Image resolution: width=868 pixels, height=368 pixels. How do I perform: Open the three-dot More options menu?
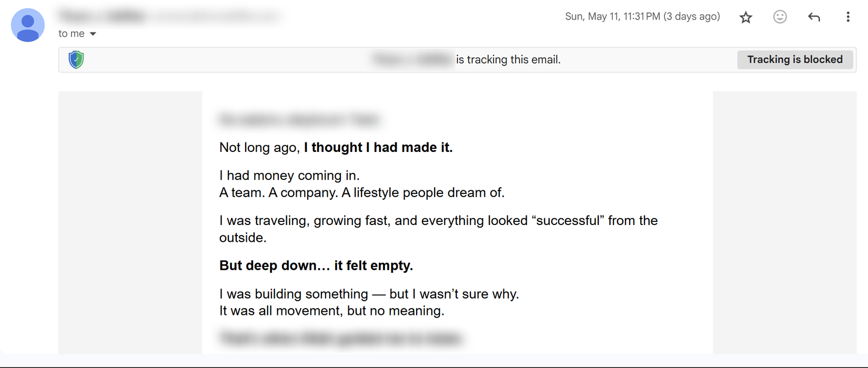click(847, 17)
